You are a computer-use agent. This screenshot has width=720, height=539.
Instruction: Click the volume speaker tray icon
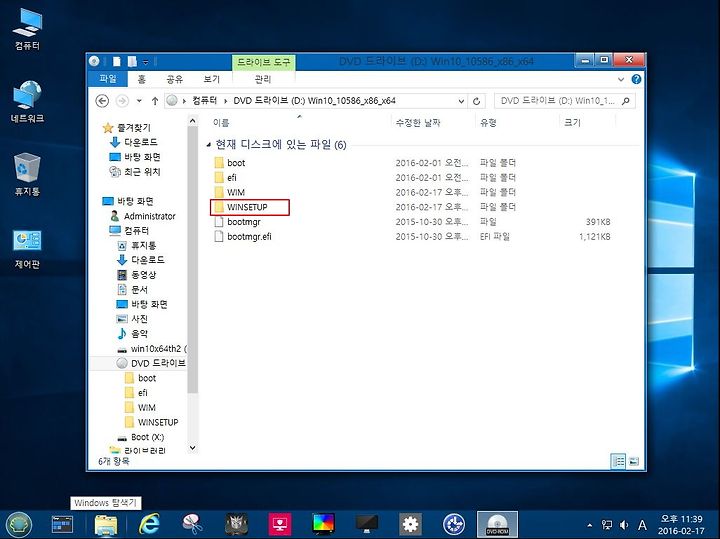(624, 524)
